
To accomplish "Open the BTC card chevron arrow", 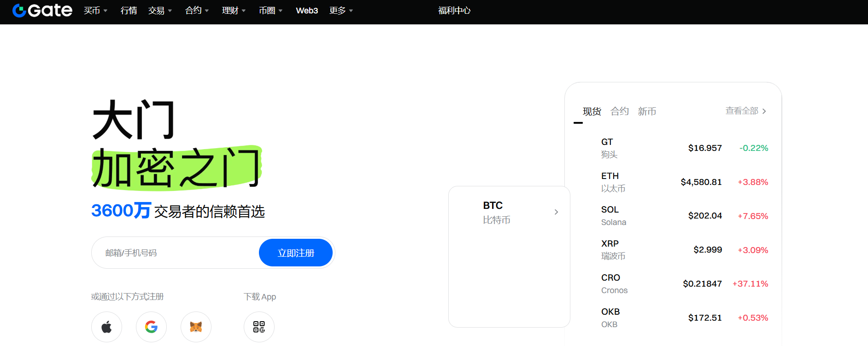I will (556, 212).
